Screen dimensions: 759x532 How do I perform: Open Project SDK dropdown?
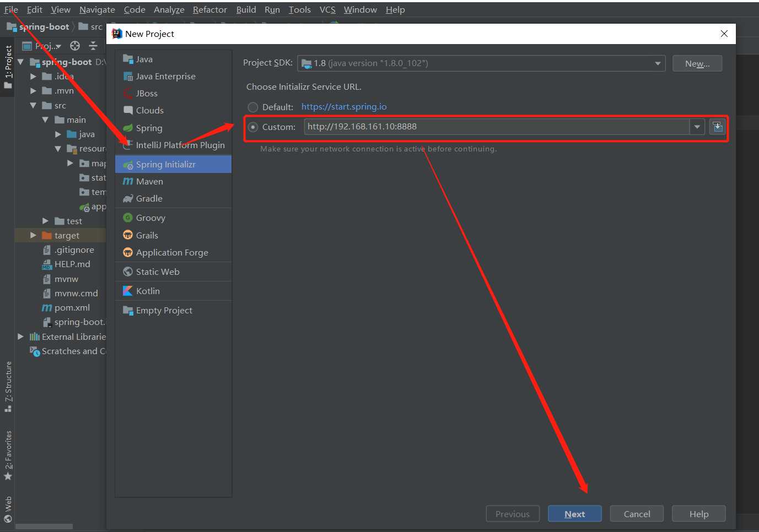(481, 63)
